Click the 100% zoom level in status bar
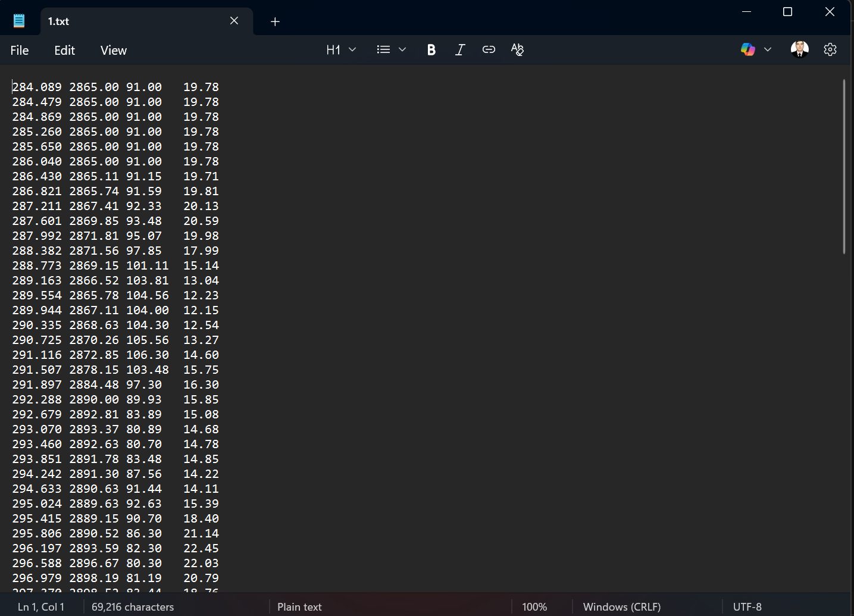 pos(534,607)
